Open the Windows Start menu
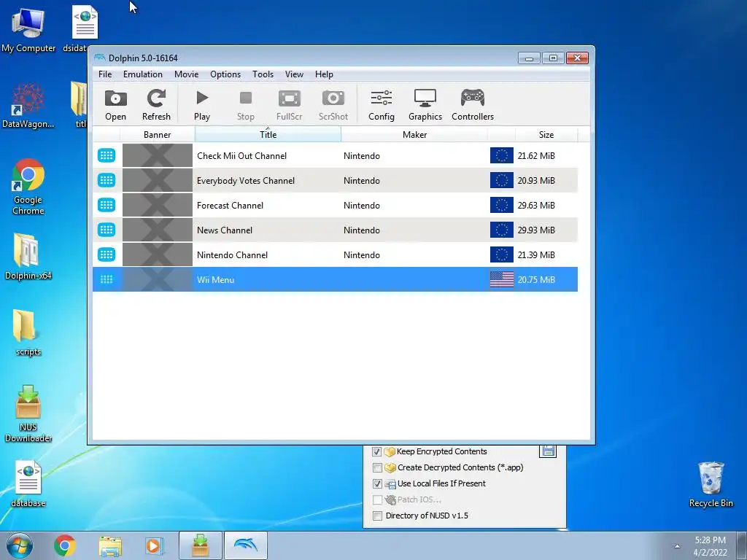 (20, 545)
